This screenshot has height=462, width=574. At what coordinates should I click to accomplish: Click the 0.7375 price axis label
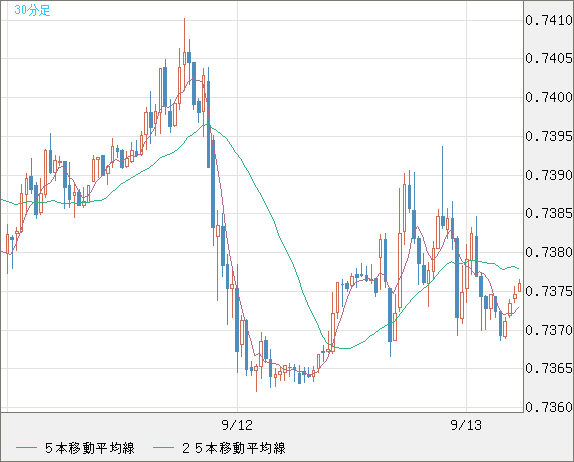(549, 291)
